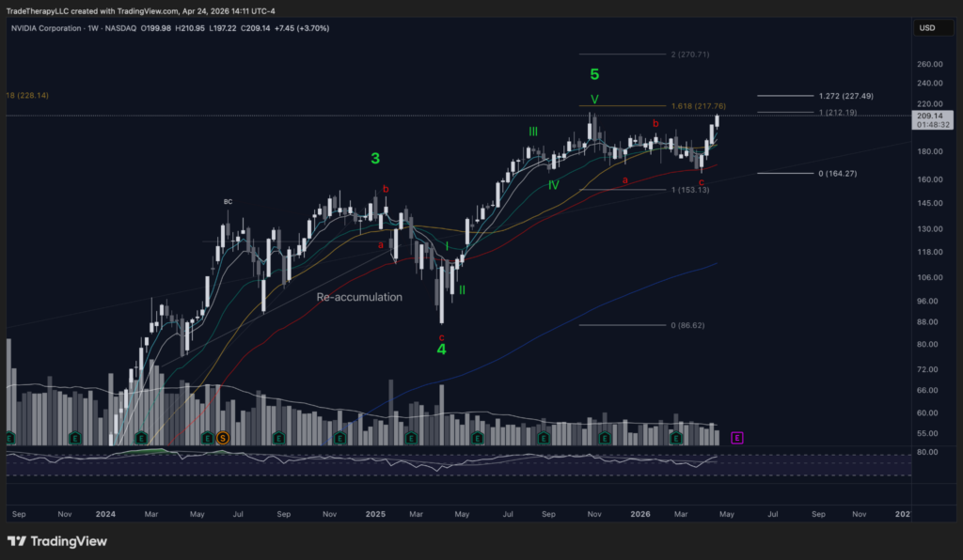
Task: Click the 2025 label on the time axis
Action: (x=375, y=514)
